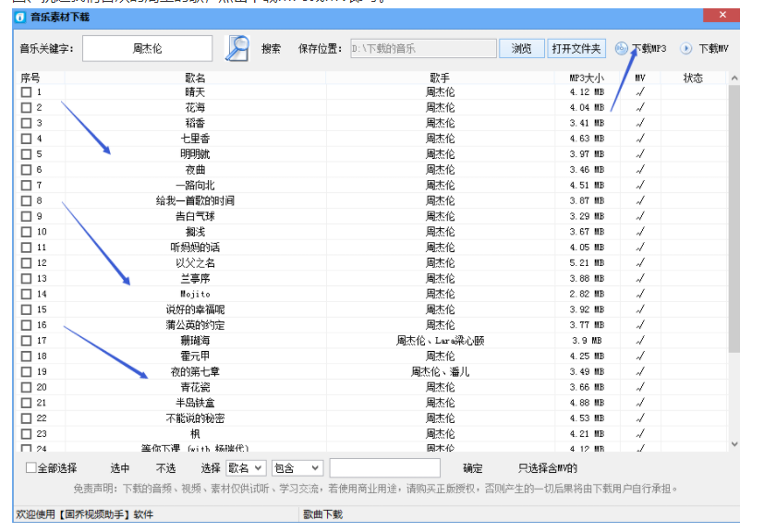Click the 下载MV play icon
Screen dimensions: 764x532
pyautogui.click(x=686, y=49)
